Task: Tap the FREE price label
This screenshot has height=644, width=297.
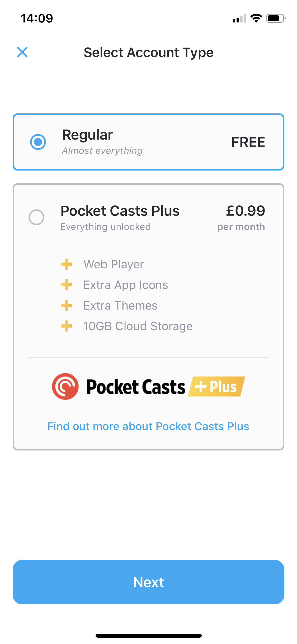Action: coord(248,142)
